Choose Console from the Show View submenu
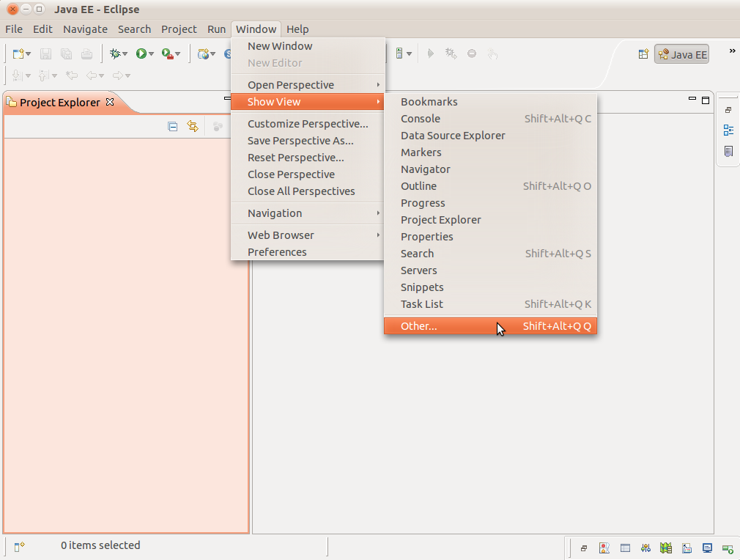The image size is (740, 560). (421, 119)
